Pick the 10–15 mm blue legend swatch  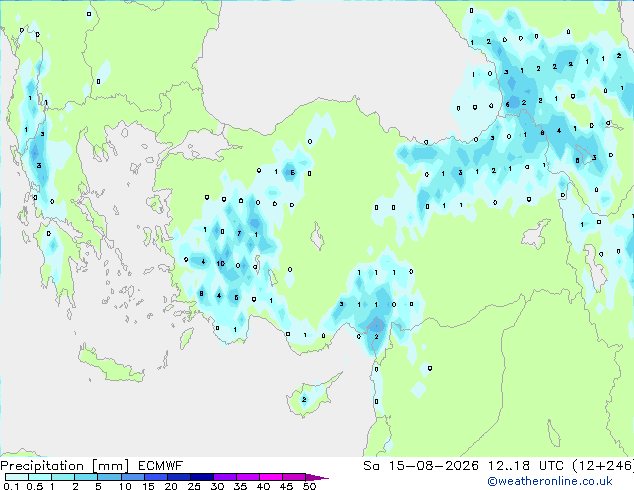(x=132, y=477)
